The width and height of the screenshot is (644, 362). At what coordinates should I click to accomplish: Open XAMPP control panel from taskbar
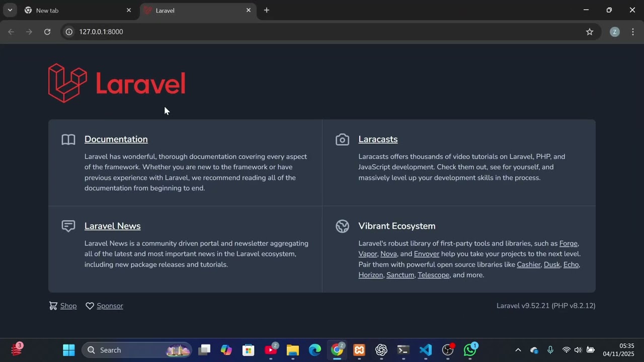(359, 350)
